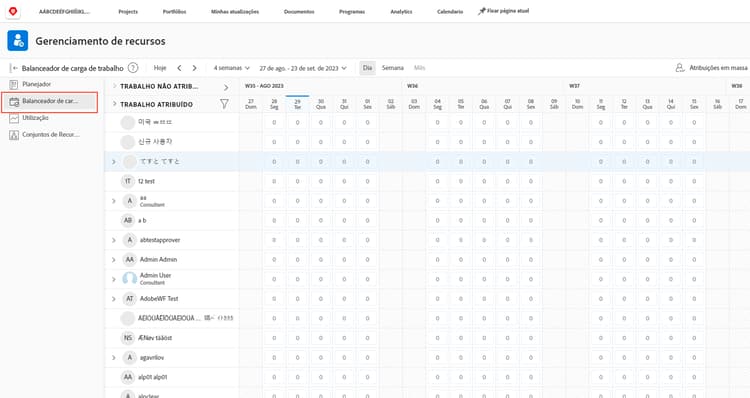The width and height of the screenshot is (750, 398).
Task: Click the Gerenciamento de recursos header icon
Action: point(18,41)
